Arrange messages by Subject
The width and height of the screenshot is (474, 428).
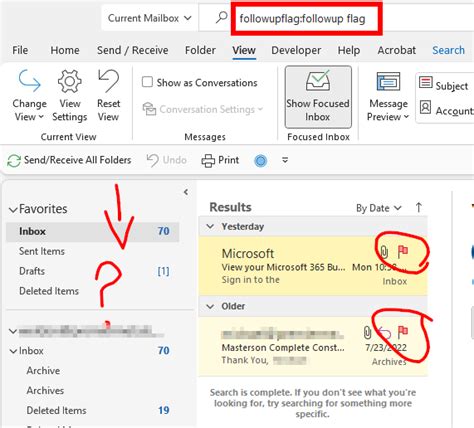444,84
